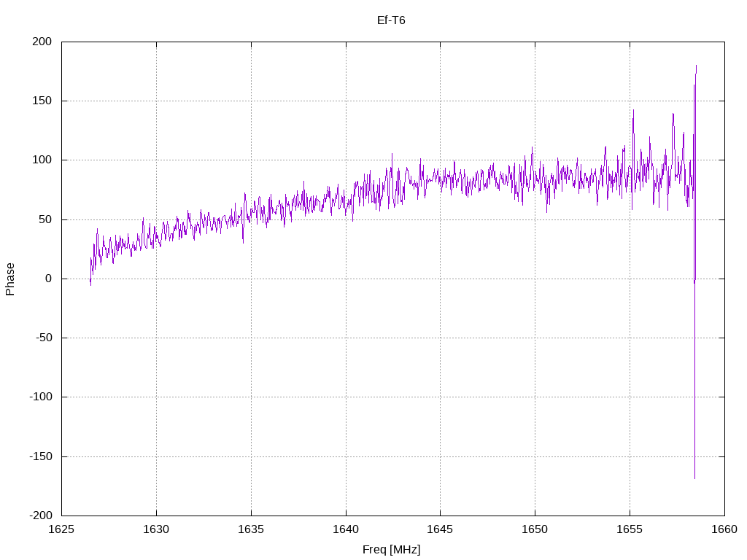
Task: Click x-axis tick label 1650
Action: 535,529
